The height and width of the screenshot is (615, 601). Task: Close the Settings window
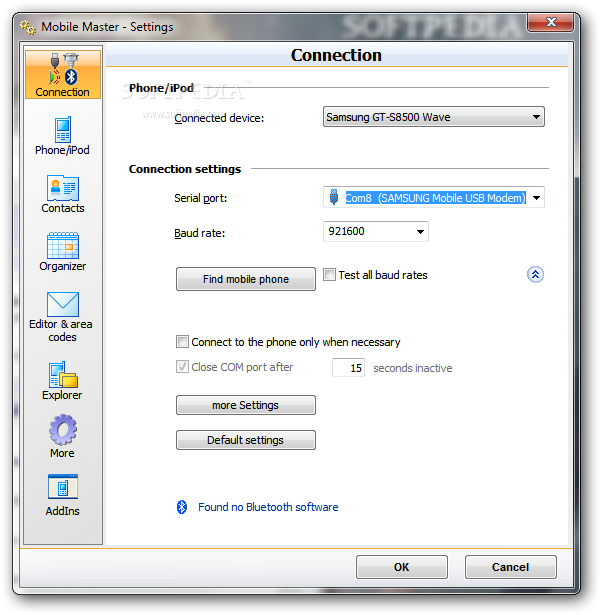tap(551, 22)
